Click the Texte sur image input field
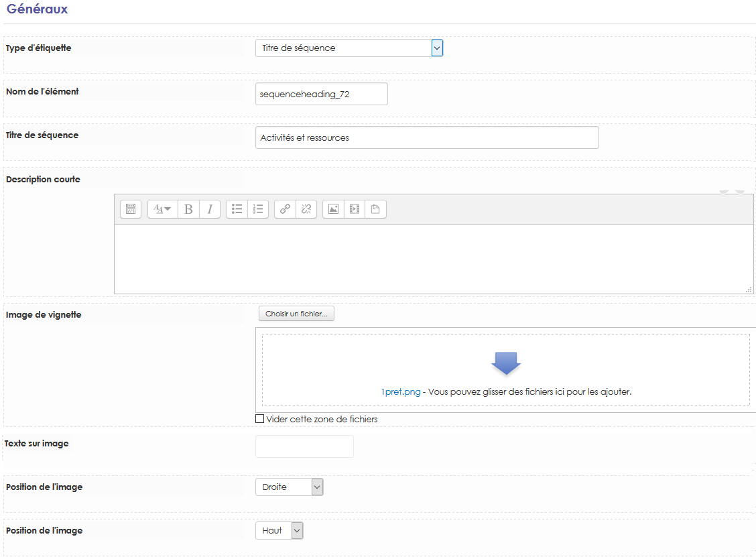Screen dimensions: 756x557 click(x=304, y=446)
